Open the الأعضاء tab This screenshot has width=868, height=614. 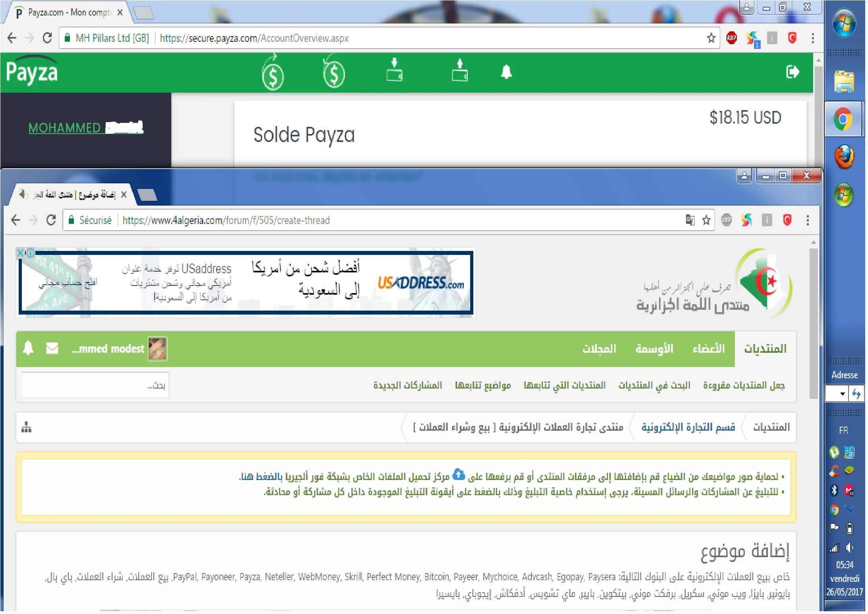tap(708, 349)
